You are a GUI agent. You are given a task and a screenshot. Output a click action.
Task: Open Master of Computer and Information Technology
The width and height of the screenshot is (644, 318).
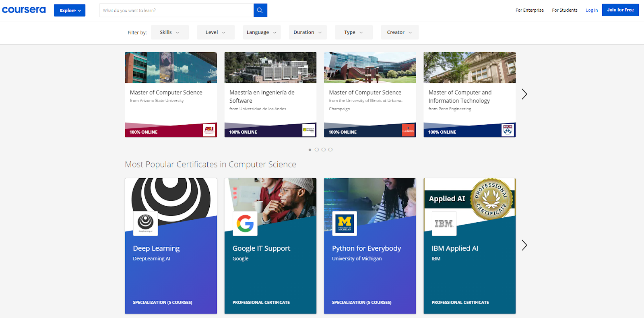click(x=460, y=97)
